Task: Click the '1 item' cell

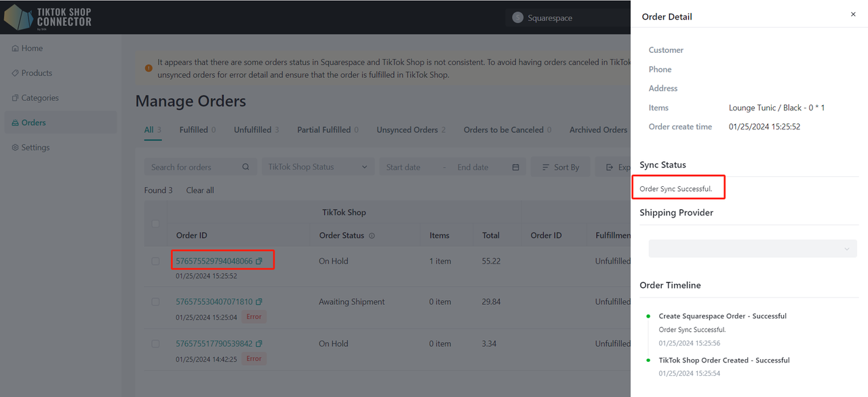Action: tap(440, 261)
